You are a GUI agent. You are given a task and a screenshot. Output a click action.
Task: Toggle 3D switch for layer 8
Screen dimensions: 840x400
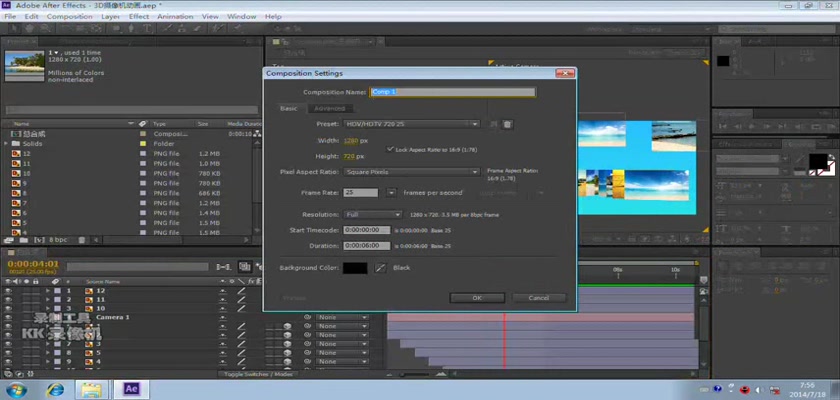(287, 353)
